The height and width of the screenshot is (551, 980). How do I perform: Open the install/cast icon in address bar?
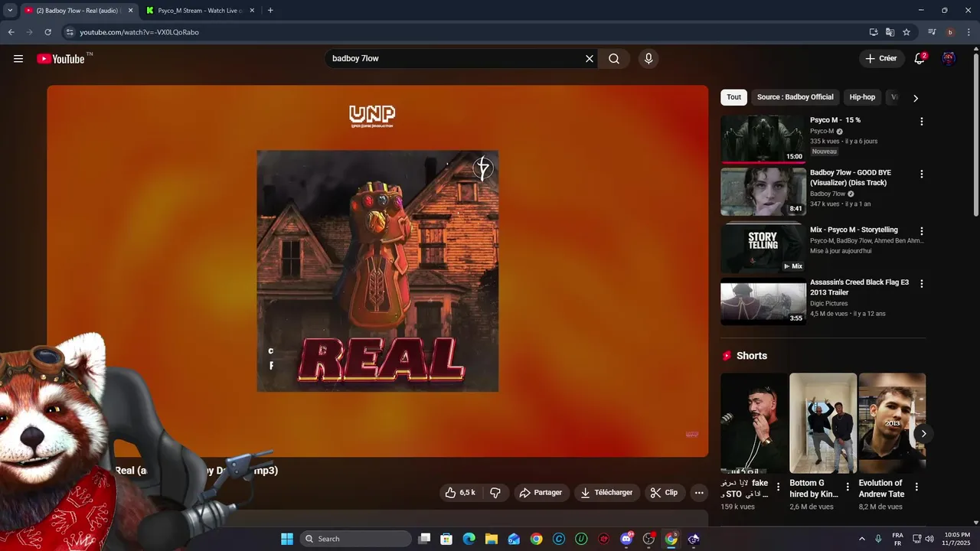(x=874, y=32)
